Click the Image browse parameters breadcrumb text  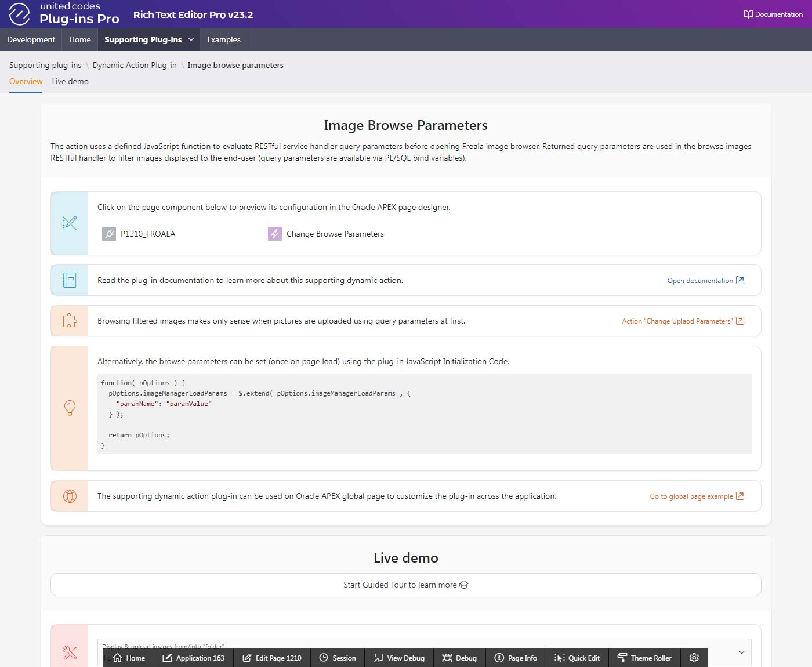[235, 65]
